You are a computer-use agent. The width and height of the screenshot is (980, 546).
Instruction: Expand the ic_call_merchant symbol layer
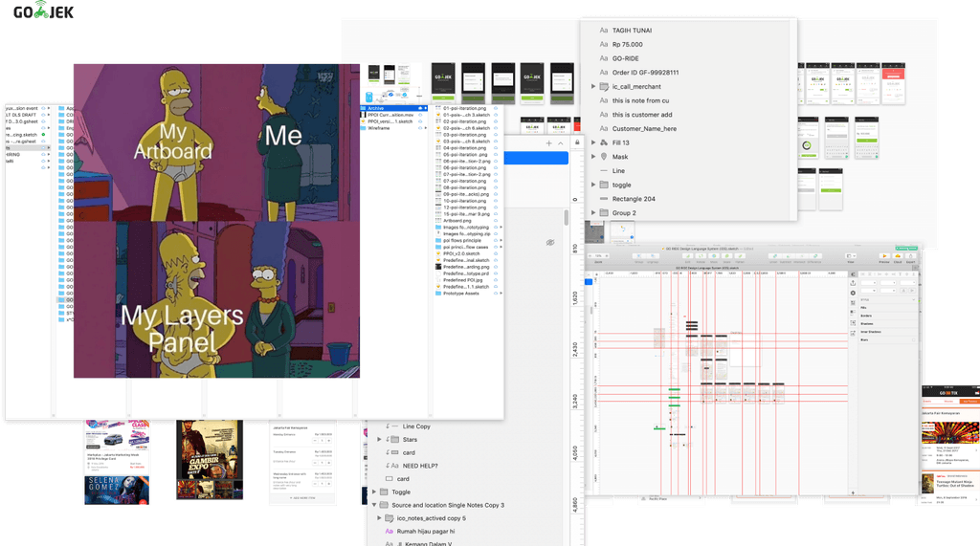[593, 86]
